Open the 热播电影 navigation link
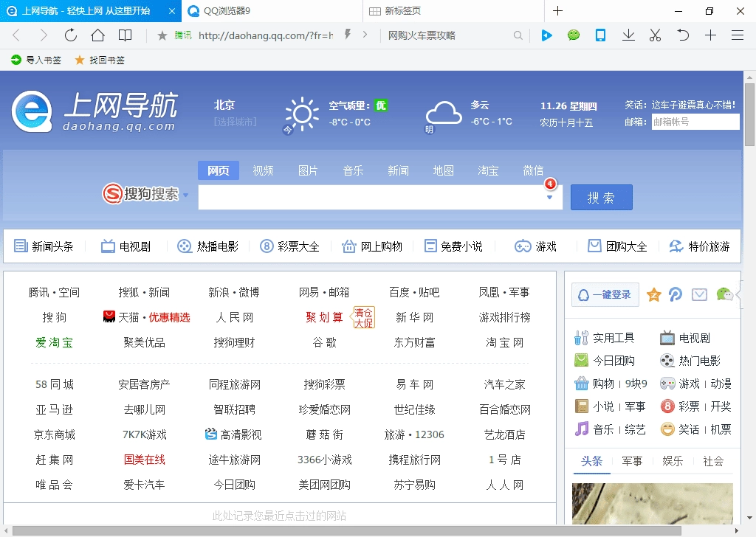 click(207, 246)
